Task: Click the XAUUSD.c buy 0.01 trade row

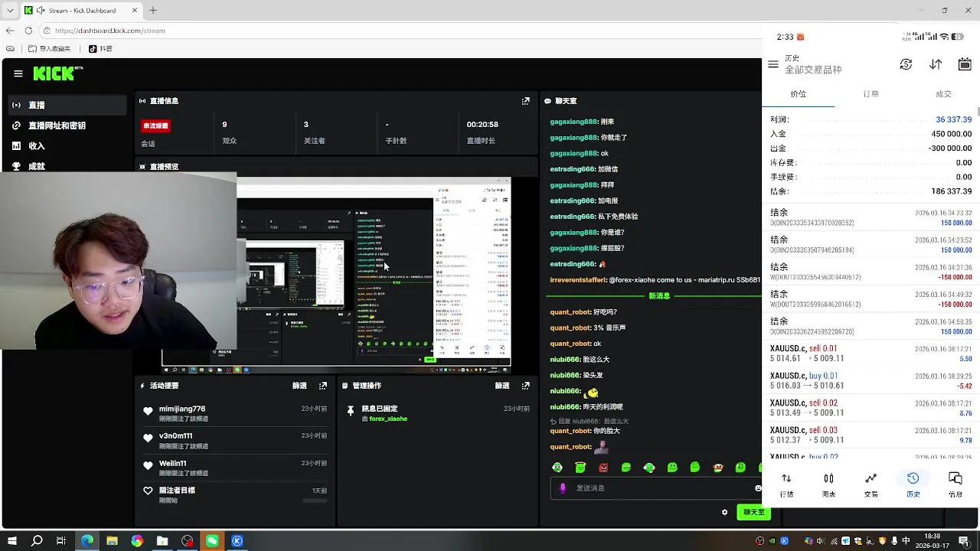Action: [x=871, y=381]
